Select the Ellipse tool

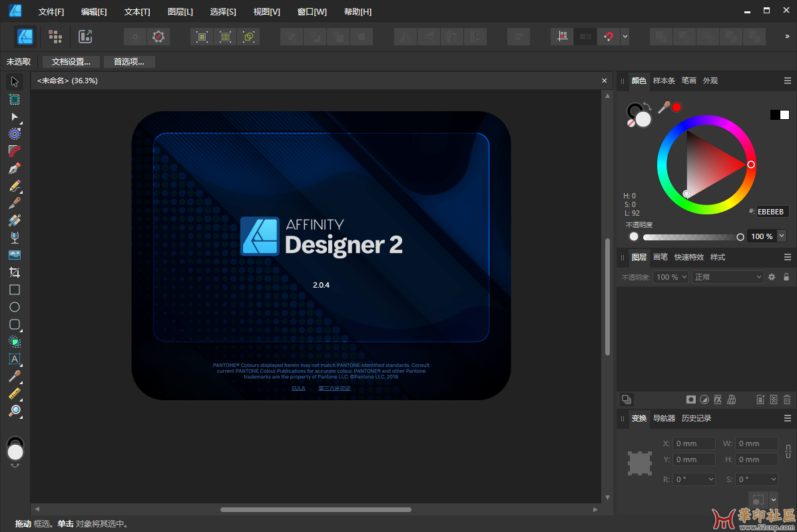[x=15, y=307]
